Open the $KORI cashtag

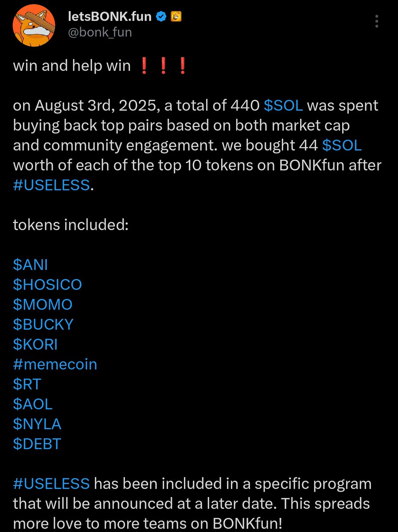point(35,344)
